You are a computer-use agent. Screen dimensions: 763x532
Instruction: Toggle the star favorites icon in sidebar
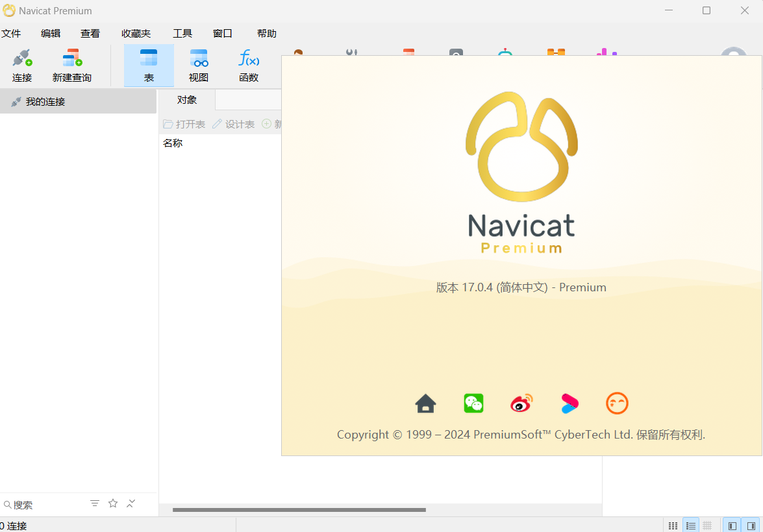point(113,503)
